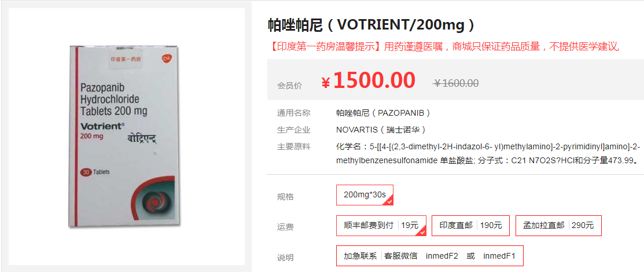Pick 孟加拉直邮 290元 shipping option

click(558, 225)
